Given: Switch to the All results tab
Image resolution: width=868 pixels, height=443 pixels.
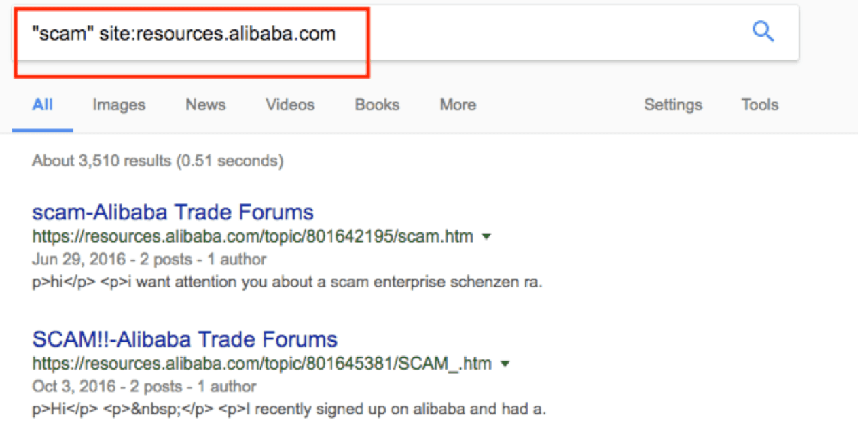Looking at the screenshot, I should click(x=42, y=105).
